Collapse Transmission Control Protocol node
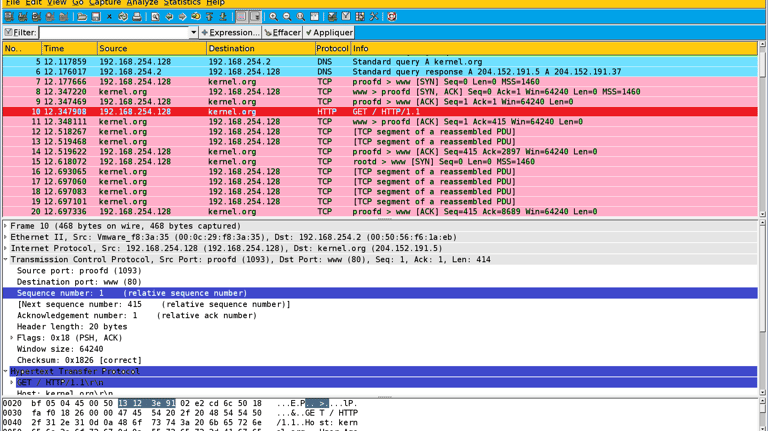Screen dimensions: 768x431 5,260
